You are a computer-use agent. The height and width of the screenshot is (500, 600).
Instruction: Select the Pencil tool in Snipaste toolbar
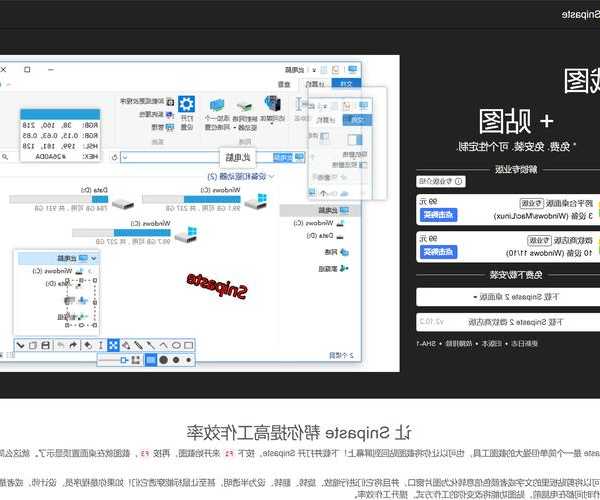coord(138,345)
